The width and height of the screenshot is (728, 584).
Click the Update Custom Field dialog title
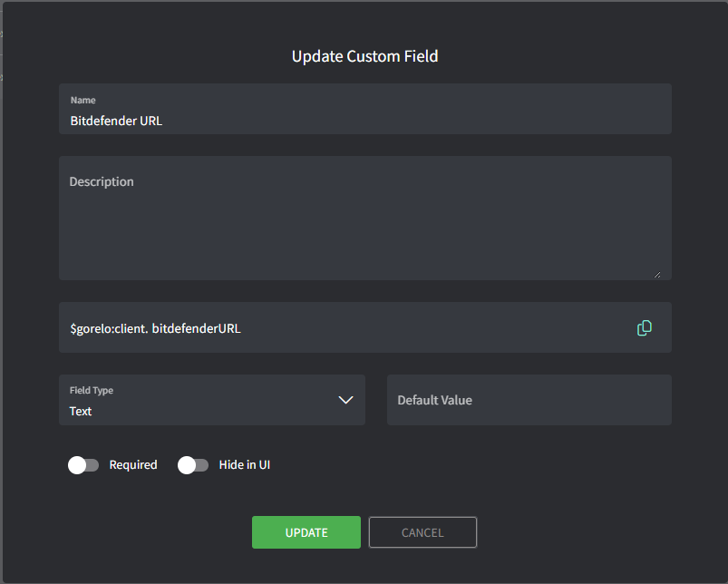364,56
